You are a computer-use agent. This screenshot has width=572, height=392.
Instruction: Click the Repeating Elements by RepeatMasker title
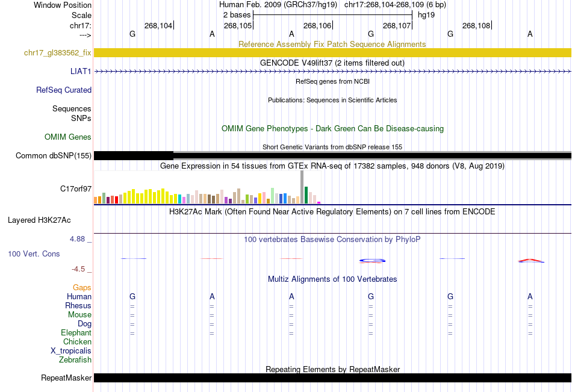(332, 369)
